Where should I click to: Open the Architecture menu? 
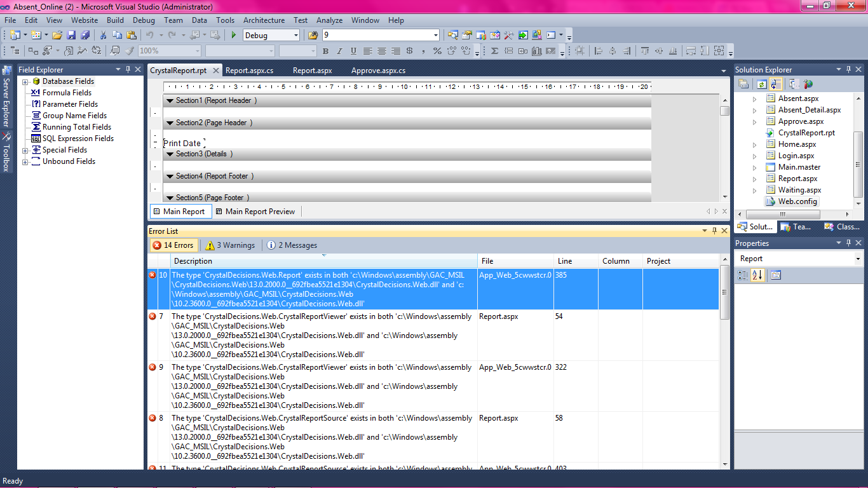pyautogui.click(x=264, y=20)
